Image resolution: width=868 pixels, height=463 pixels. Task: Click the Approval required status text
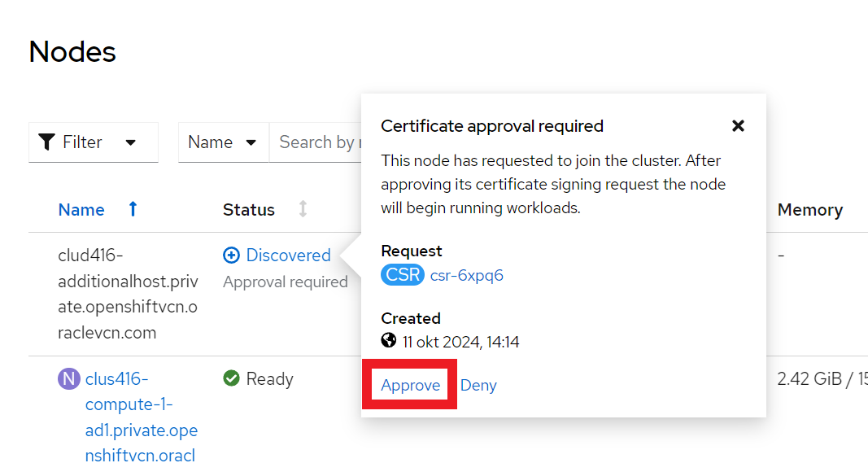[x=285, y=282]
